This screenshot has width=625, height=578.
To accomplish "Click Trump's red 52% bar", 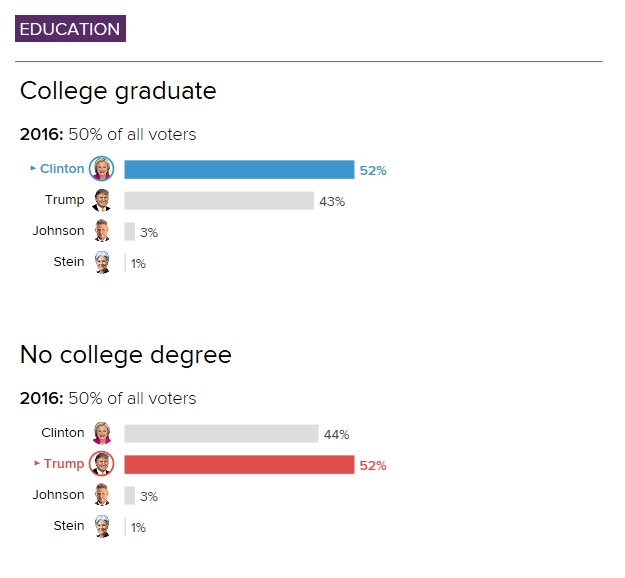I will [239, 464].
